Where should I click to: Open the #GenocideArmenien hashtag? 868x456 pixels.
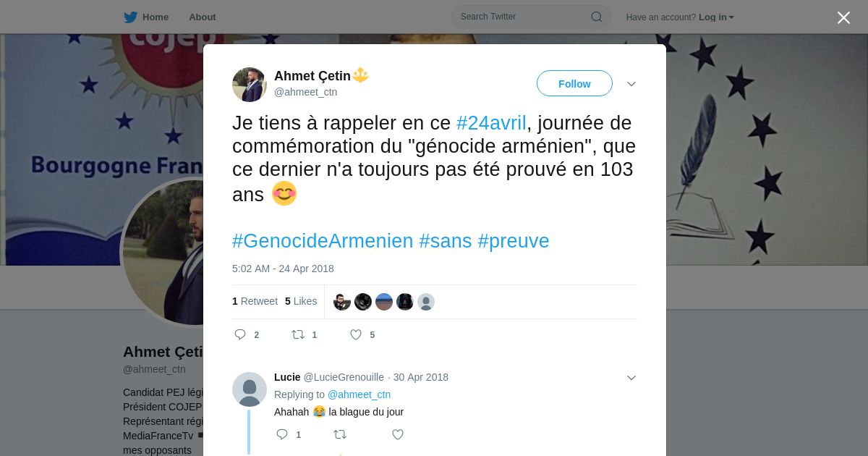(323, 241)
